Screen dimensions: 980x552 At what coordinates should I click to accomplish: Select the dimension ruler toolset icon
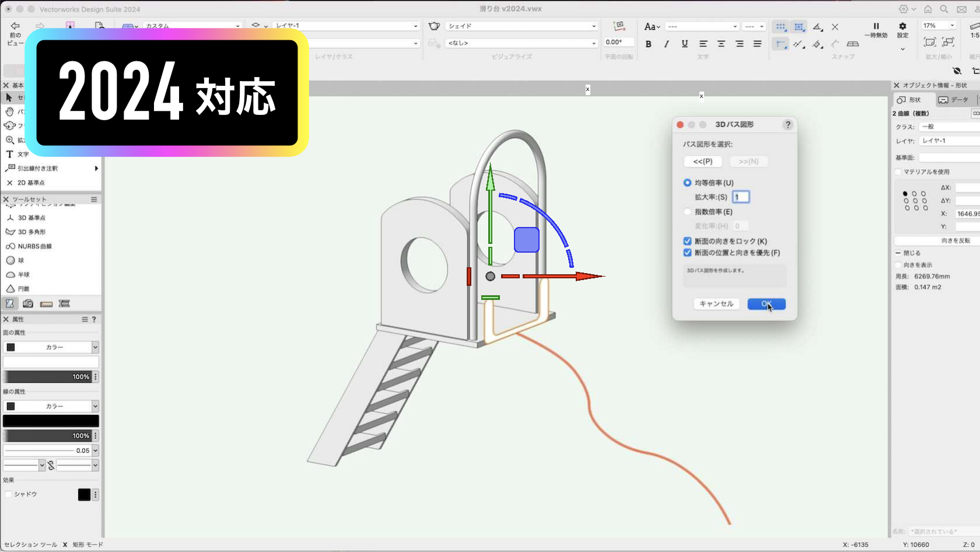pyautogui.click(x=46, y=303)
